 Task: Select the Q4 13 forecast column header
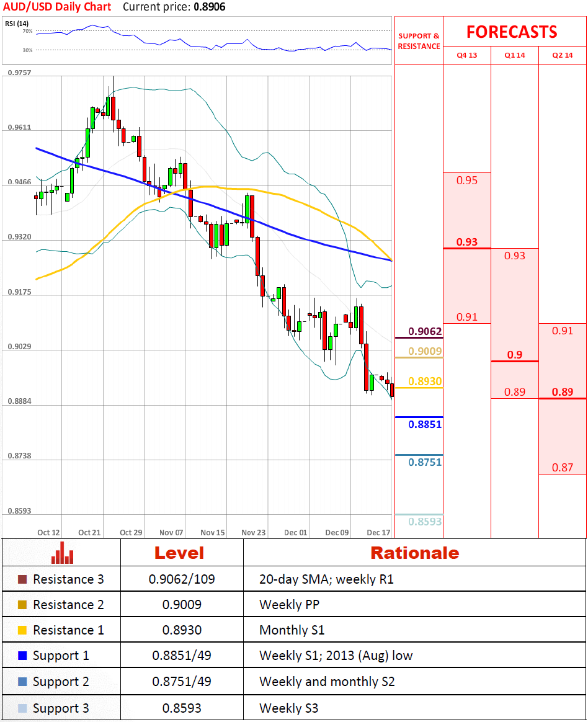pyautogui.click(x=466, y=55)
